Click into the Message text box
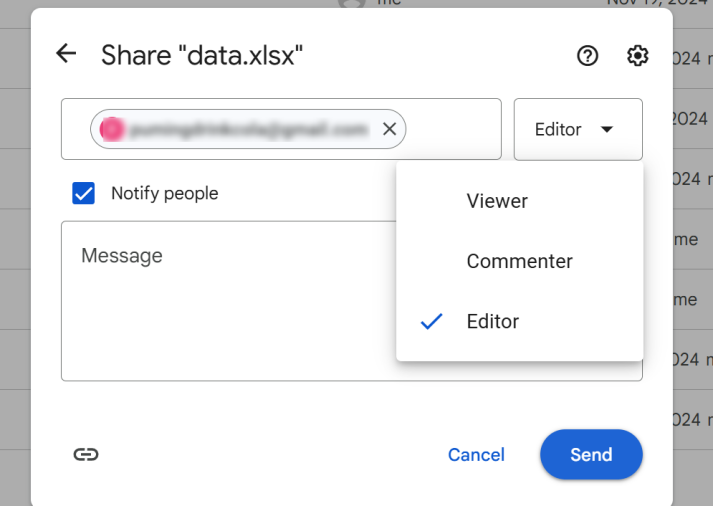713x506 pixels. (x=228, y=301)
